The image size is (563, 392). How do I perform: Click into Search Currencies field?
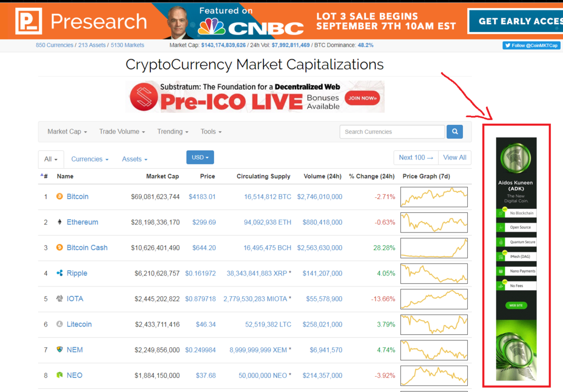click(392, 132)
